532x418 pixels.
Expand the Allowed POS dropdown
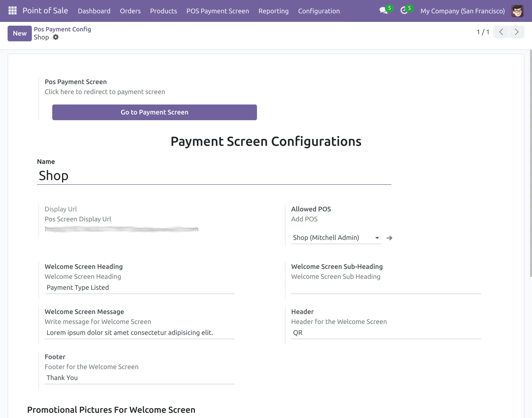(377, 238)
